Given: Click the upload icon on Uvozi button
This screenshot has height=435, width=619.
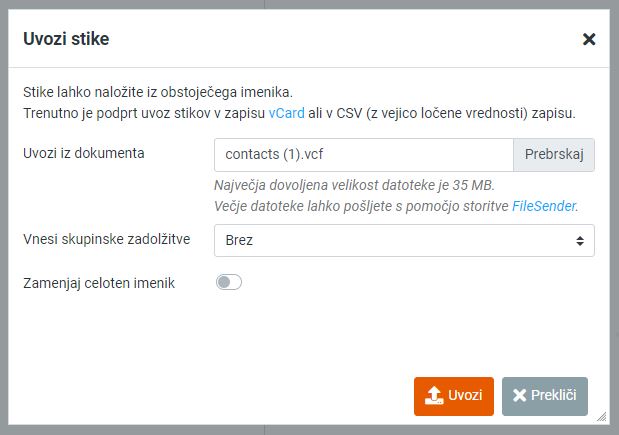Looking at the screenshot, I should click(434, 395).
